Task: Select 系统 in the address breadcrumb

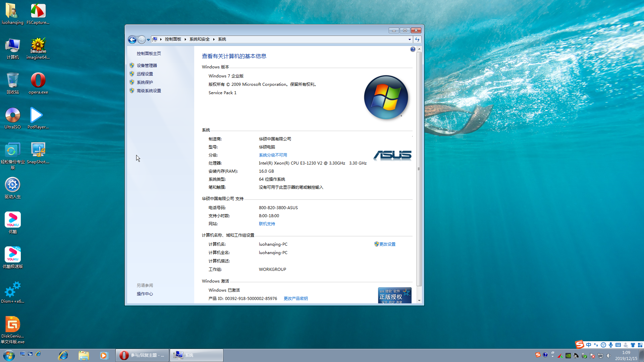Action: (x=222, y=39)
